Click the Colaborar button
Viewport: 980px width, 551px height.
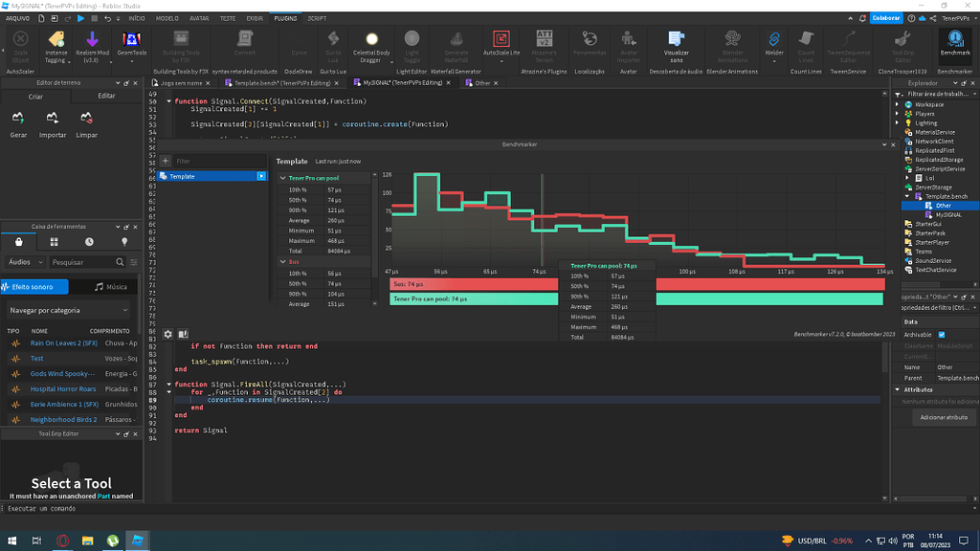coord(886,18)
